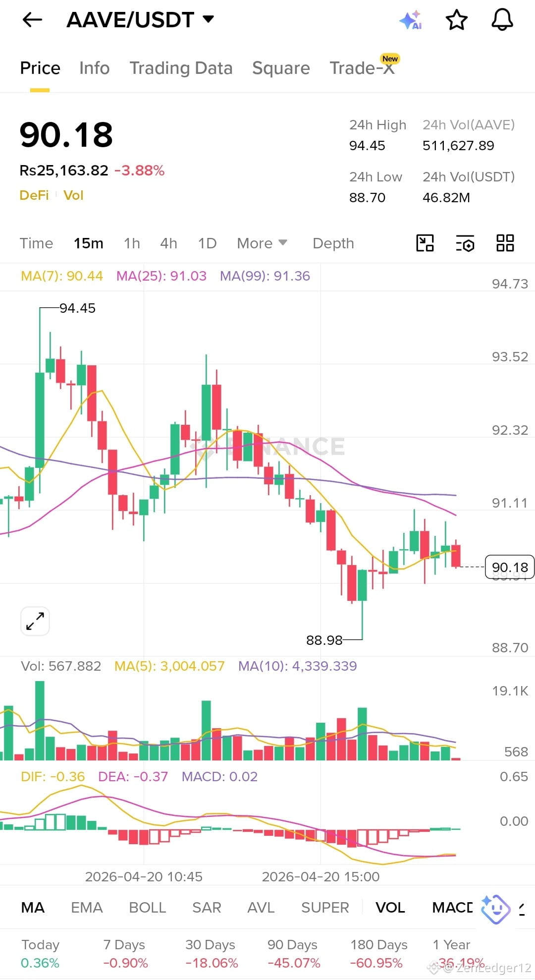Open the AI analysis sparkle icon

point(410,20)
